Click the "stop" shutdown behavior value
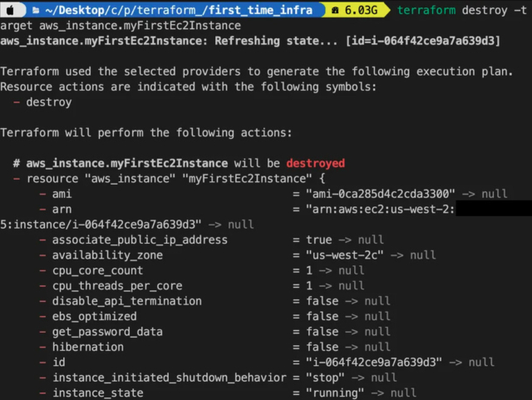 [x=325, y=378]
